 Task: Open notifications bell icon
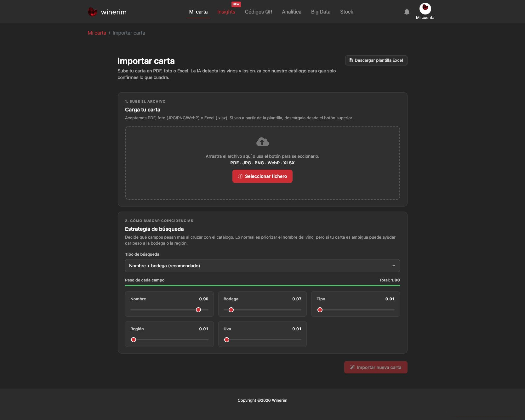coord(407,12)
